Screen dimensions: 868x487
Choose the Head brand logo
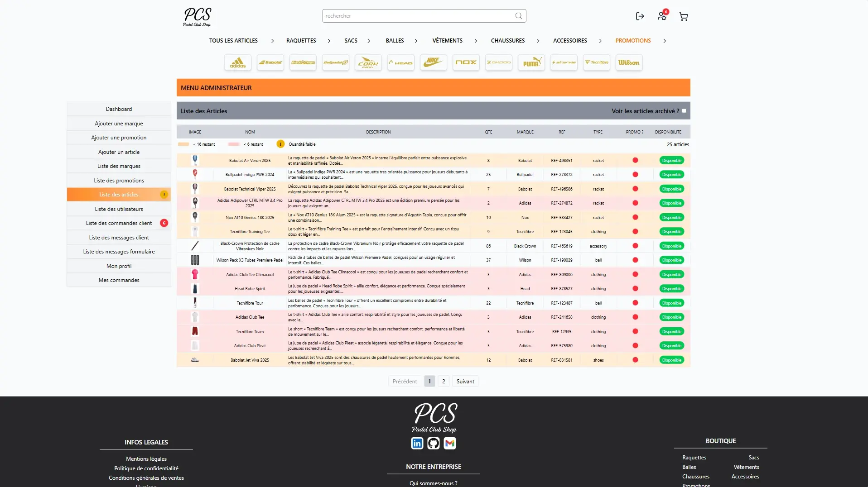pos(401,62)
